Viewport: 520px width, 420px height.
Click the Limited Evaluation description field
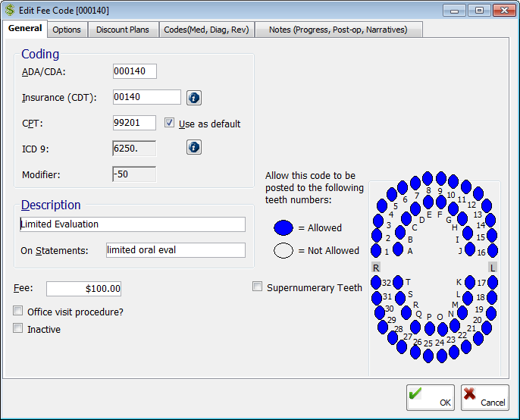click(133, 224)
